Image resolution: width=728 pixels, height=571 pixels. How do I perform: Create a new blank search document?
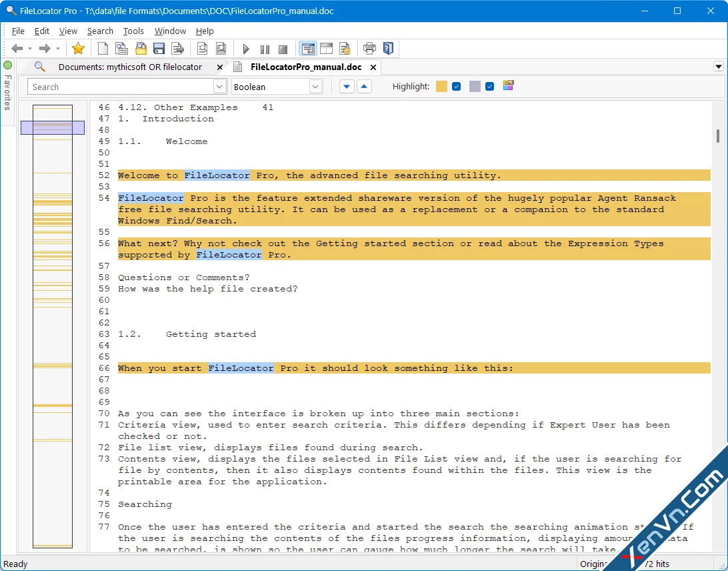pos(103,48)
